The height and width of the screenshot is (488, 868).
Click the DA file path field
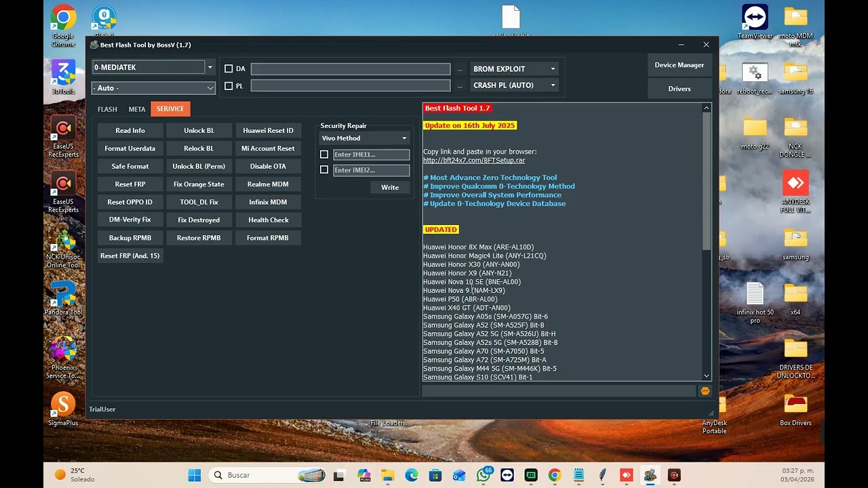click(351, 69)
